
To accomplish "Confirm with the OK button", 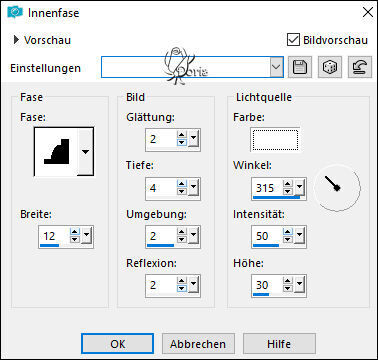I will 118,344.
